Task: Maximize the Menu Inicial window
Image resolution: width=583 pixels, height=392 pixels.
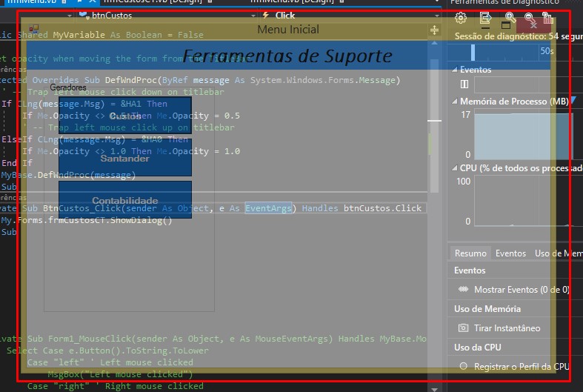Action: [x=506, y=25]
